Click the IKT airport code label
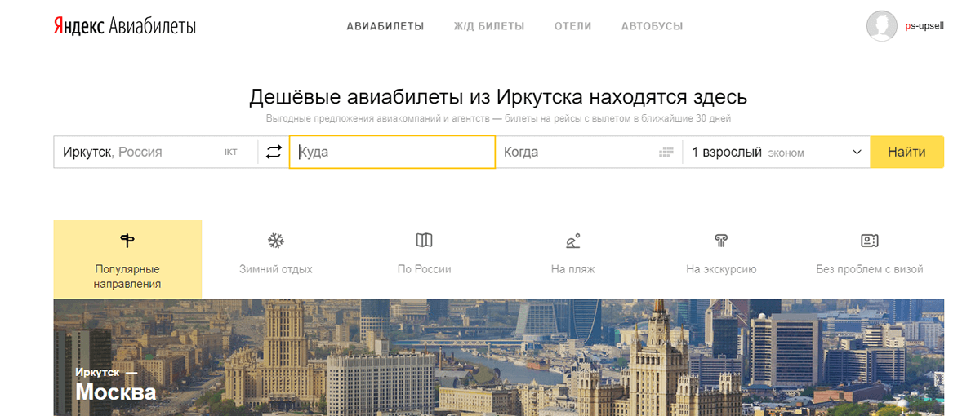The image size is (980, 416). (x=230, y=153)
